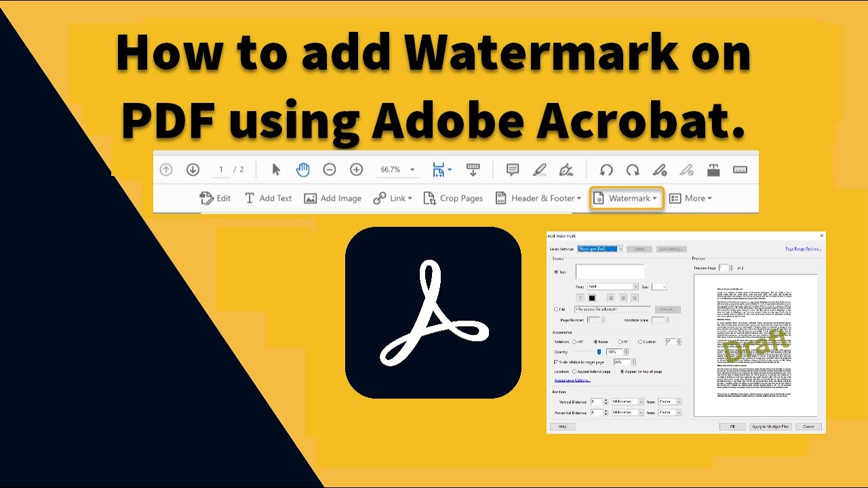Select Appear behind page option
The width and height of the screenshot is (868, 488).
tap(574, 371)
